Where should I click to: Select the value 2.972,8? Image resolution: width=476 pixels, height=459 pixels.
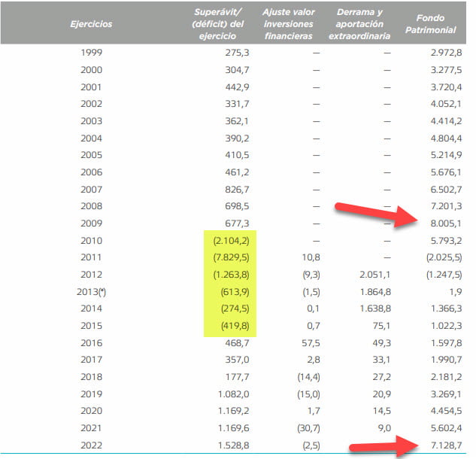[x=446, y=53]
